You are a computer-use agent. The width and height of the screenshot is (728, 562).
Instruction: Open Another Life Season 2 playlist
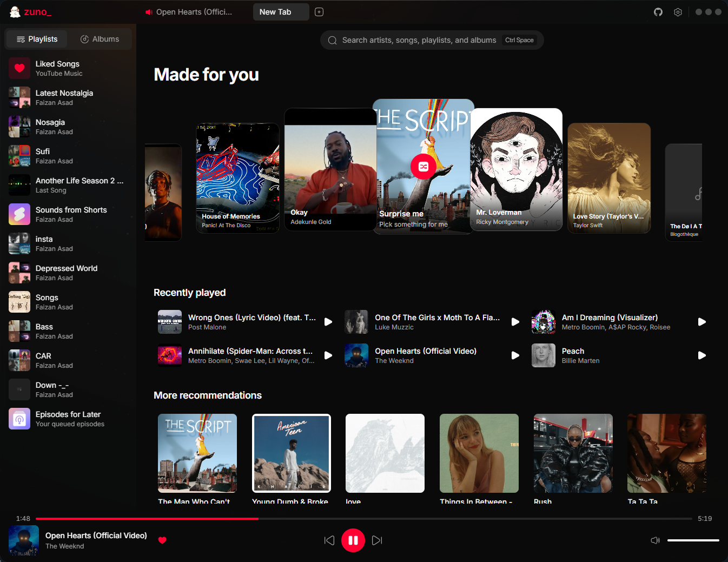click(x=68, y=185)
